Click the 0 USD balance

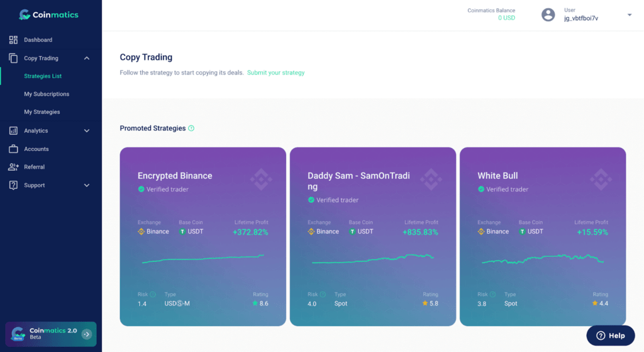coord(506,18)
